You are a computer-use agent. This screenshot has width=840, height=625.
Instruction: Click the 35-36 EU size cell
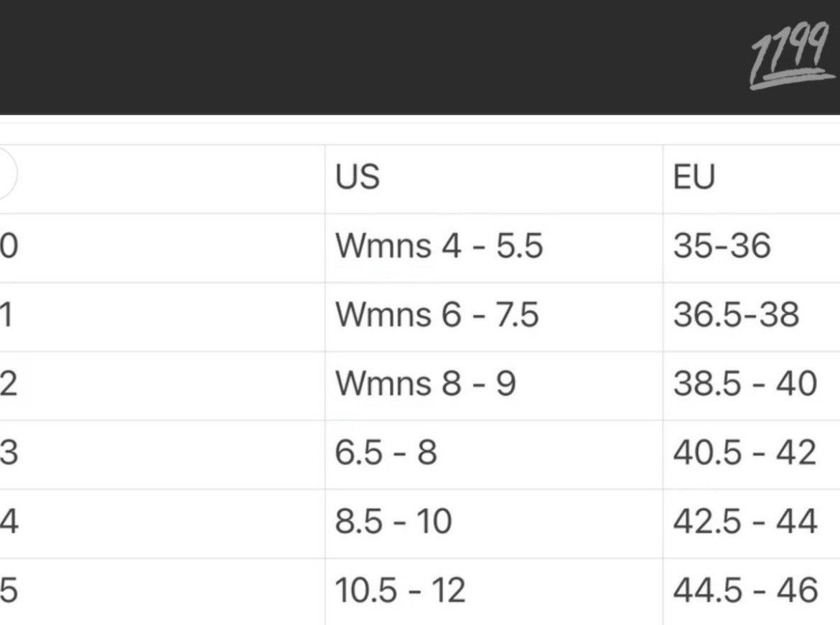(722, 246)
